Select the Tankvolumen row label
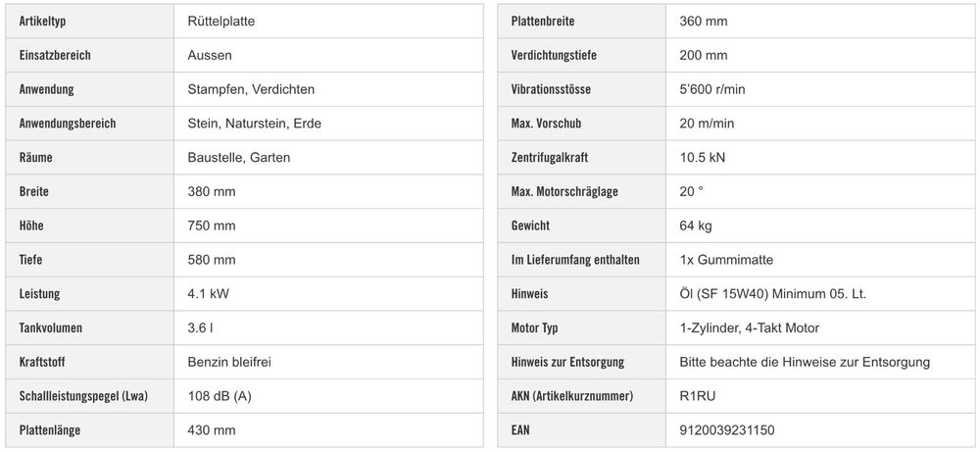Screen dimensions: 980x452 click(x=51, y=328)
